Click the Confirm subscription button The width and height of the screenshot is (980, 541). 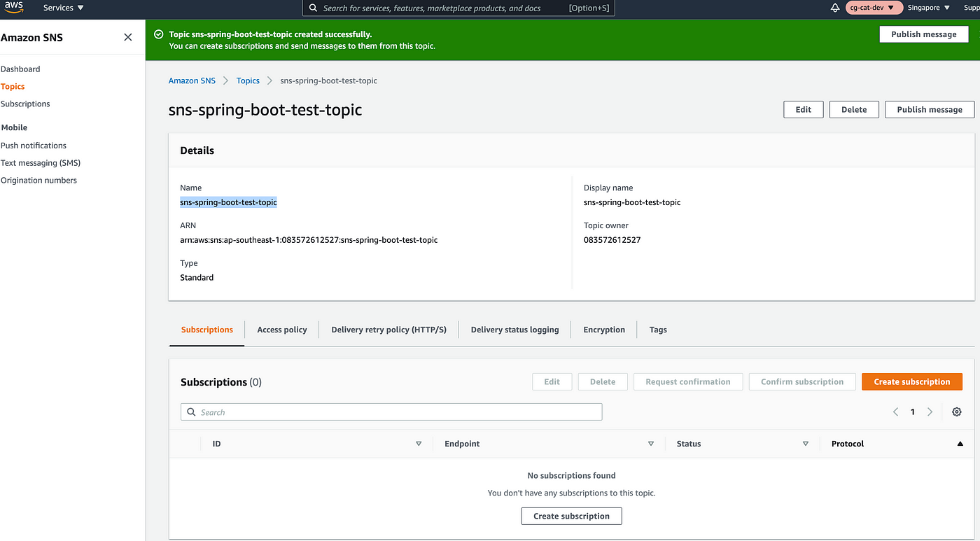[802, 381]
